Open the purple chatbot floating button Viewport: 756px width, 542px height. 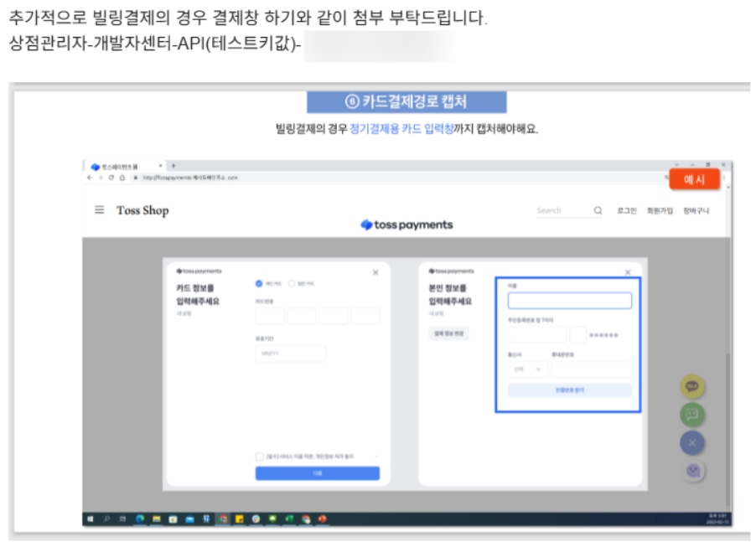coord(693,471)
